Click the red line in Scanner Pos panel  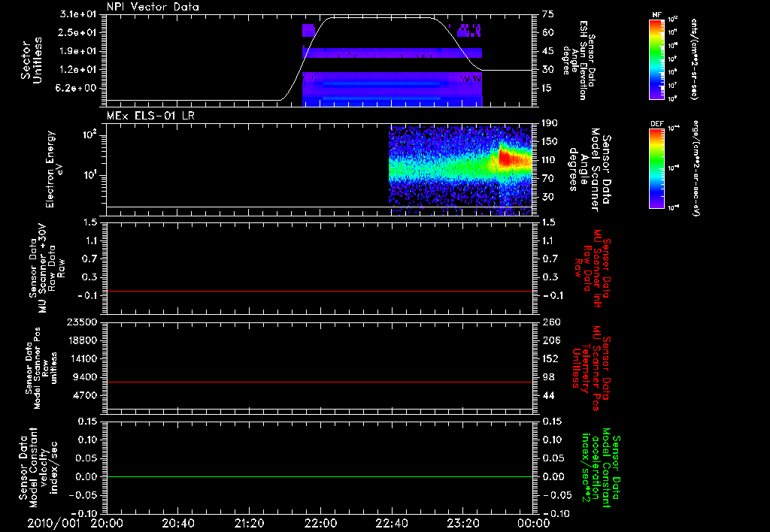tap(320, 382)
